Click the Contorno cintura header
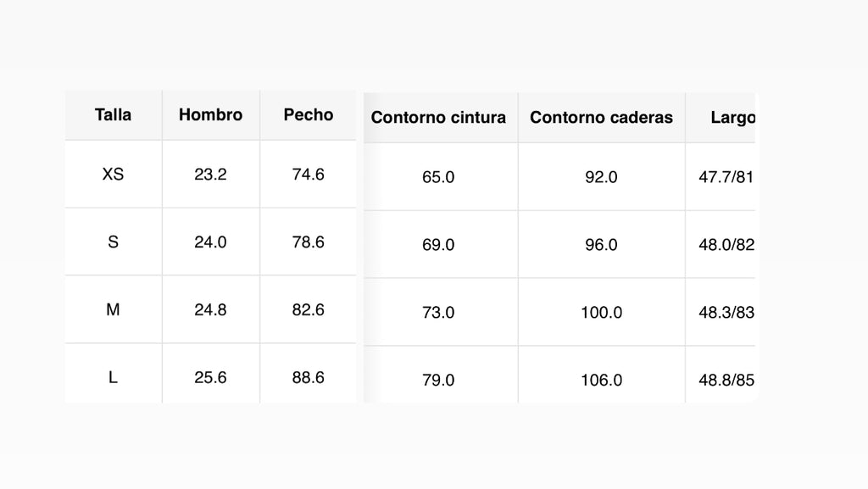Viewport: 868px width, 489px height. (x=438, y=118)
